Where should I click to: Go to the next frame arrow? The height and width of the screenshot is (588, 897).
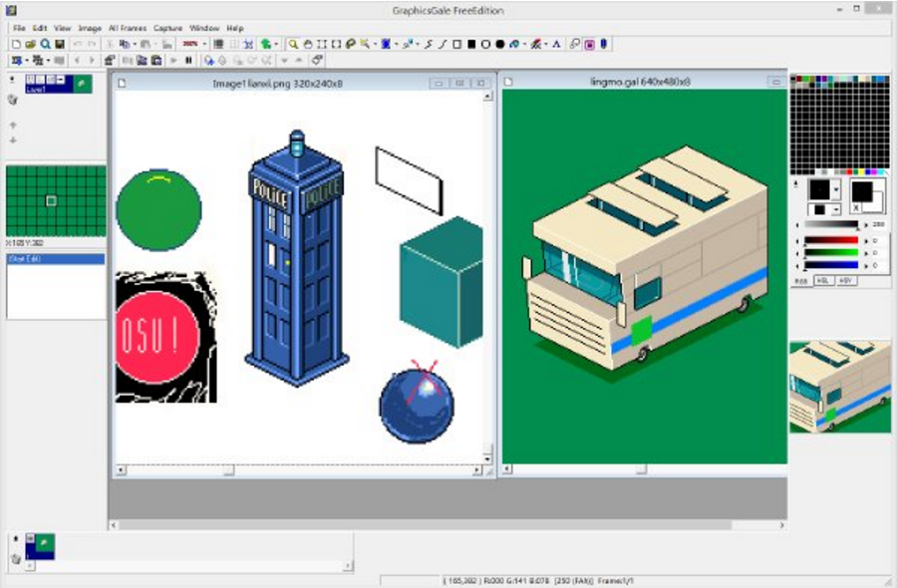(x=92, y=60)
